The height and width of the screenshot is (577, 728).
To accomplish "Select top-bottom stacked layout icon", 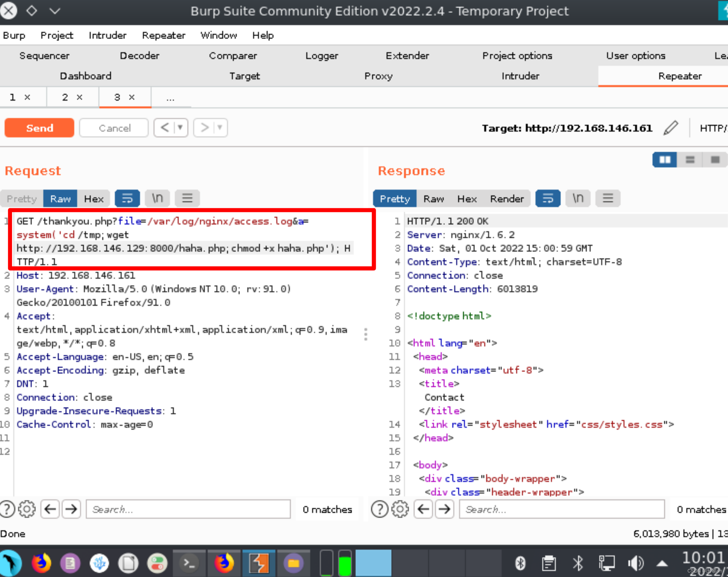I will click(x=690, y=160).
